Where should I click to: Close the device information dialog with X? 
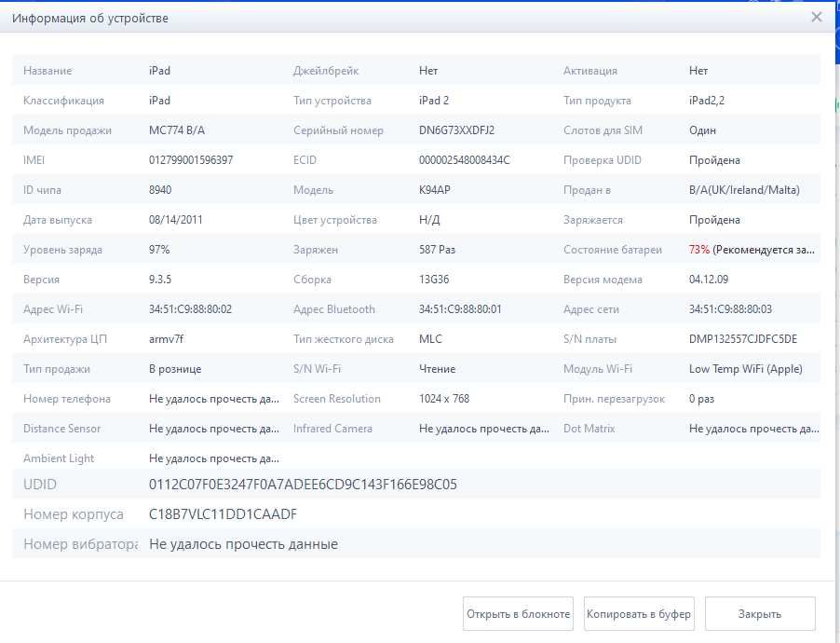(816, 17)
